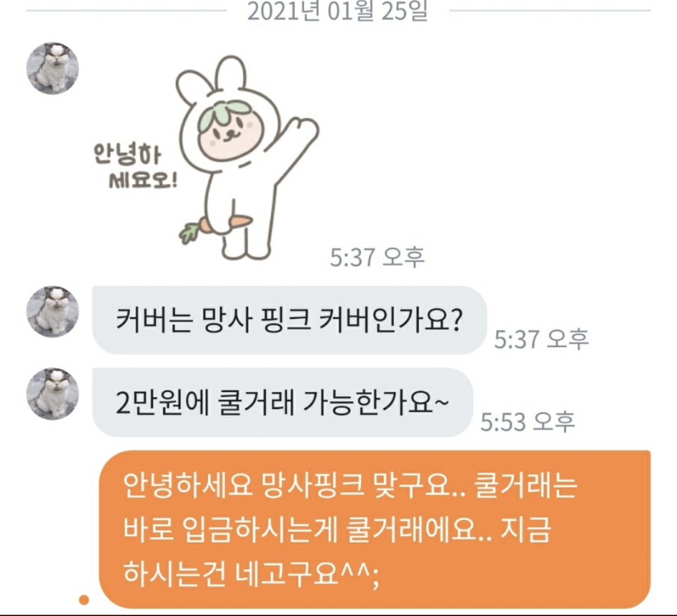Click the 바로 입금하시는게 line in the orange reply

coord(230,529)
